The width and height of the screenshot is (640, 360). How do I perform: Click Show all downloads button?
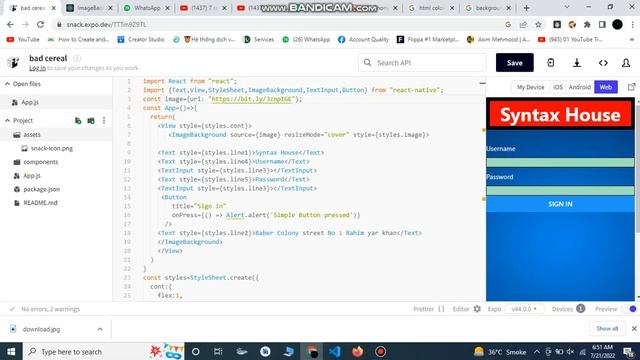point(607,329)
